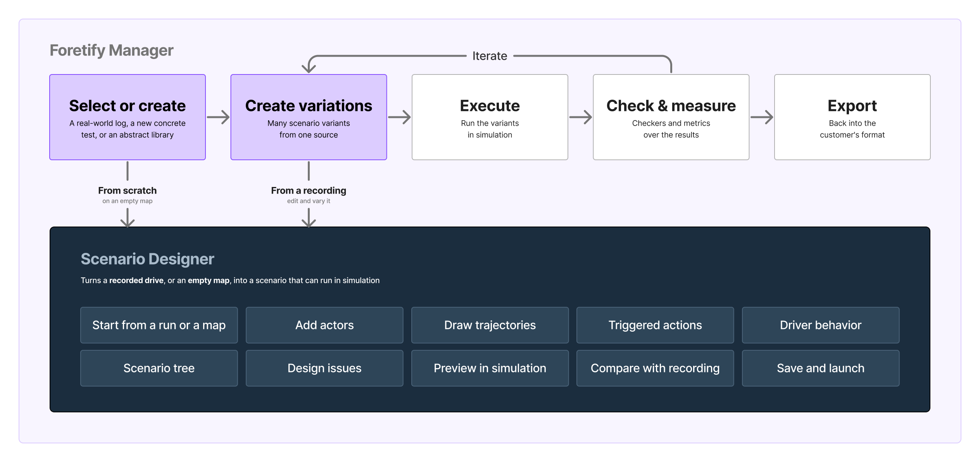980x462 pixels.
Task: Click the "on an empty map" caption
Action: pyautogui.click(x=128, y=201)
